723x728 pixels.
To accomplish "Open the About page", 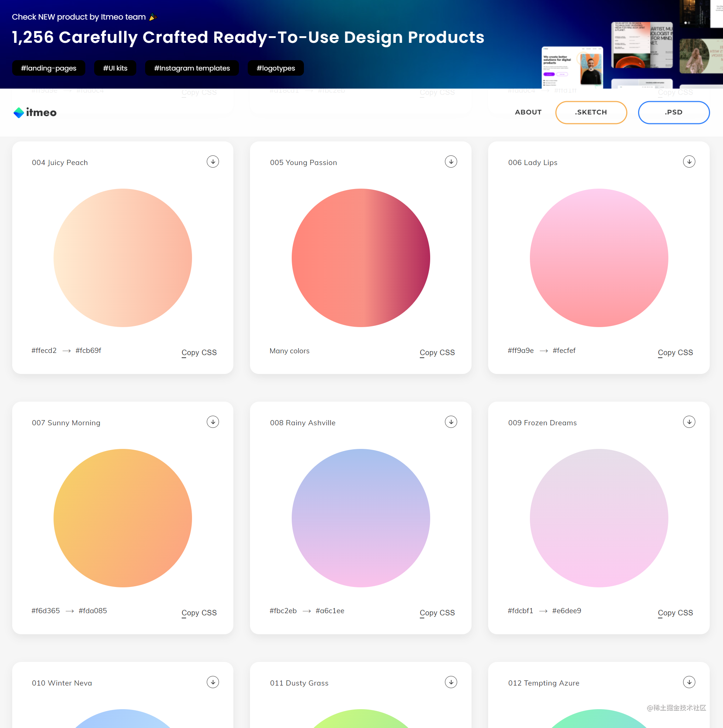I will tap(528, 112).
